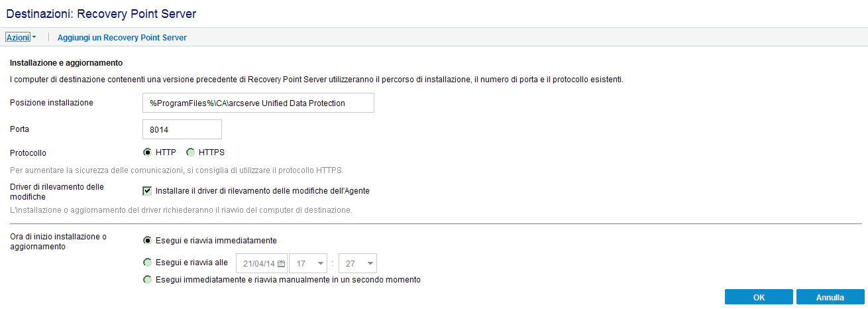Choose the Esegui e riavvia alle option
Image resolution: width=868 pixels, height=309 pixels.
(x=147, y=262)
